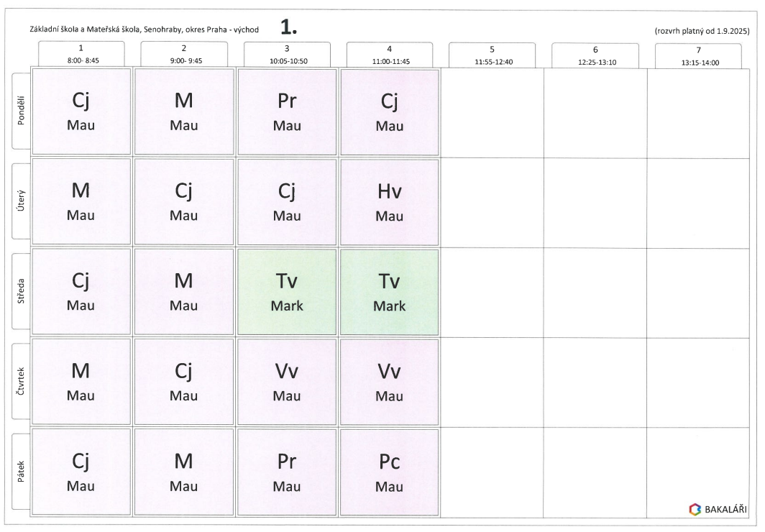This screenshot has width=765, height=532.
Task: Click the empty Monday period 5 cell
Action: click(493, 112)
